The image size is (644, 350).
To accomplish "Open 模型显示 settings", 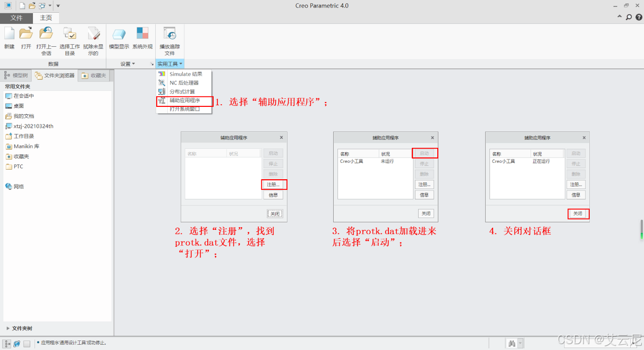I will (x=119, y=38).
